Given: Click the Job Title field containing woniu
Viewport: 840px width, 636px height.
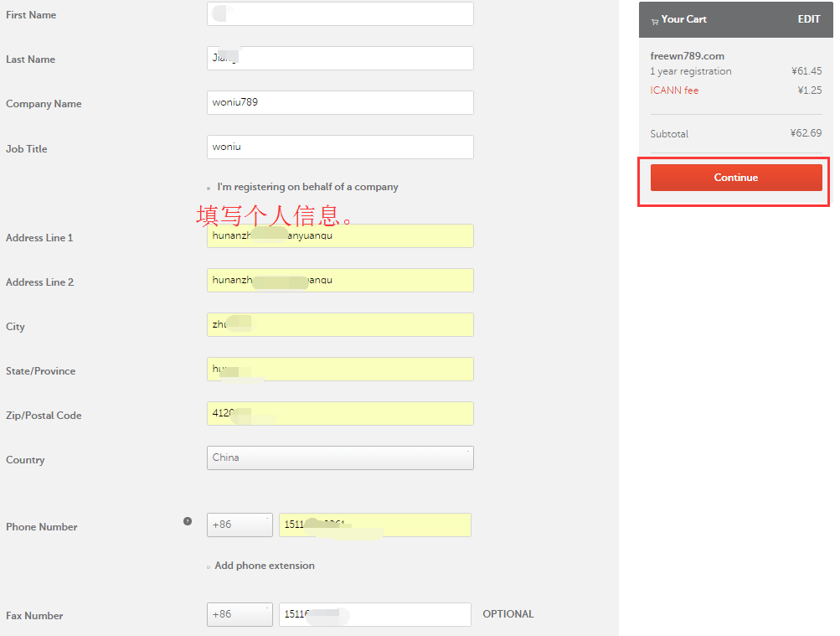Looking at the screenshot, I should pyautogui.click(x=339, y=147).
